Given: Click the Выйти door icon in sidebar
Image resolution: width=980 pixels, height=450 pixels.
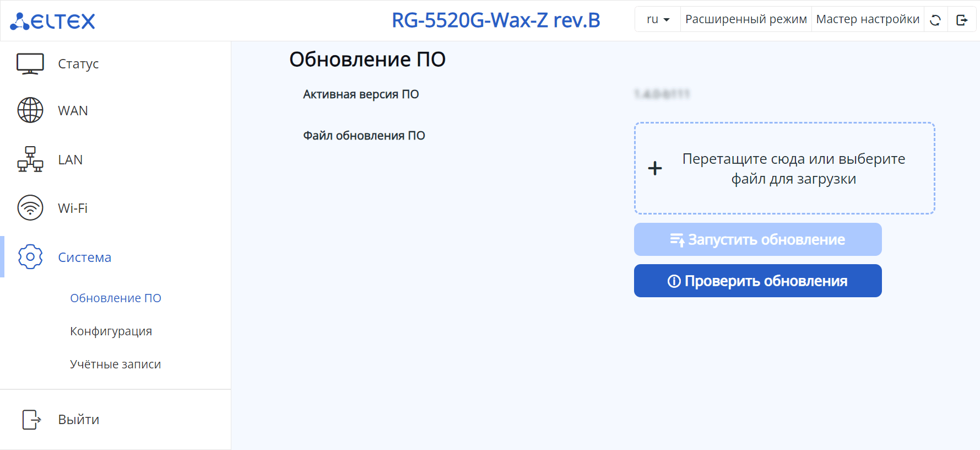Looking at the screenshot, I should pyautogui.click(x=31, y=420).
